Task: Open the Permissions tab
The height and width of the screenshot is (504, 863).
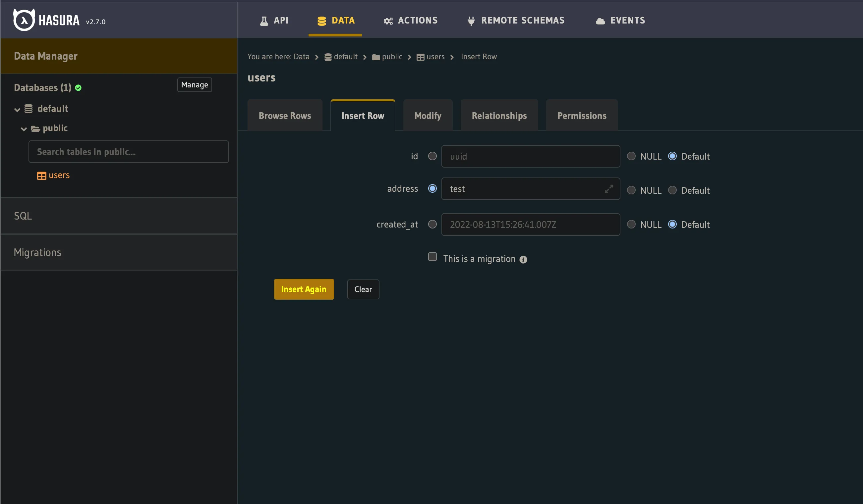Action: click(x=582, y=116)
